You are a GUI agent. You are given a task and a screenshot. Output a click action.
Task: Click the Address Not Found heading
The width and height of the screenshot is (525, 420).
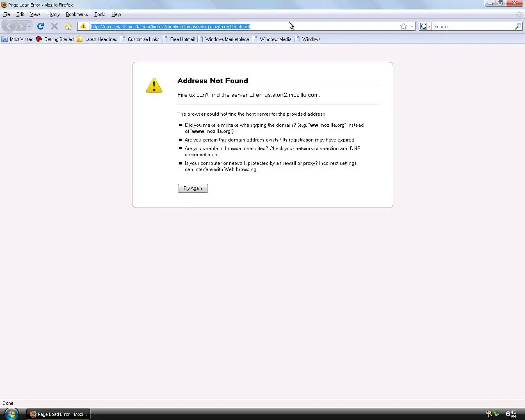(x=212, y=81)
